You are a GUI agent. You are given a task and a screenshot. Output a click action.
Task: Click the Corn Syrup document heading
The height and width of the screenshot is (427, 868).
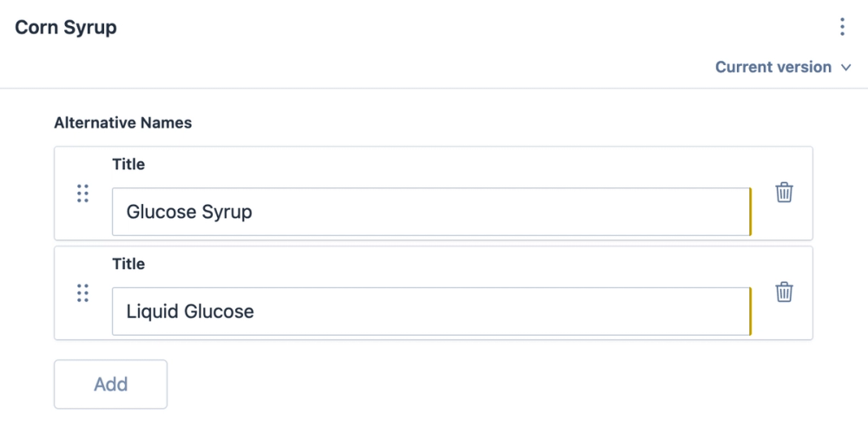pos(66,27)
